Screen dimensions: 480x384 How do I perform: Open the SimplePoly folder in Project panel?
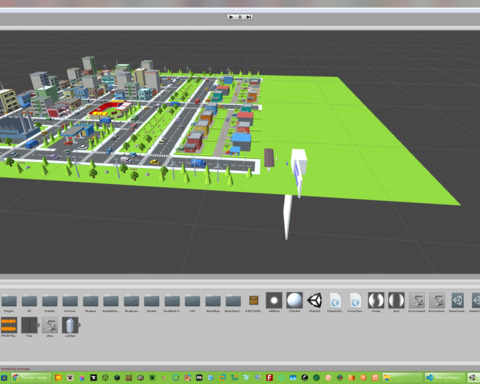pos(111,303)
